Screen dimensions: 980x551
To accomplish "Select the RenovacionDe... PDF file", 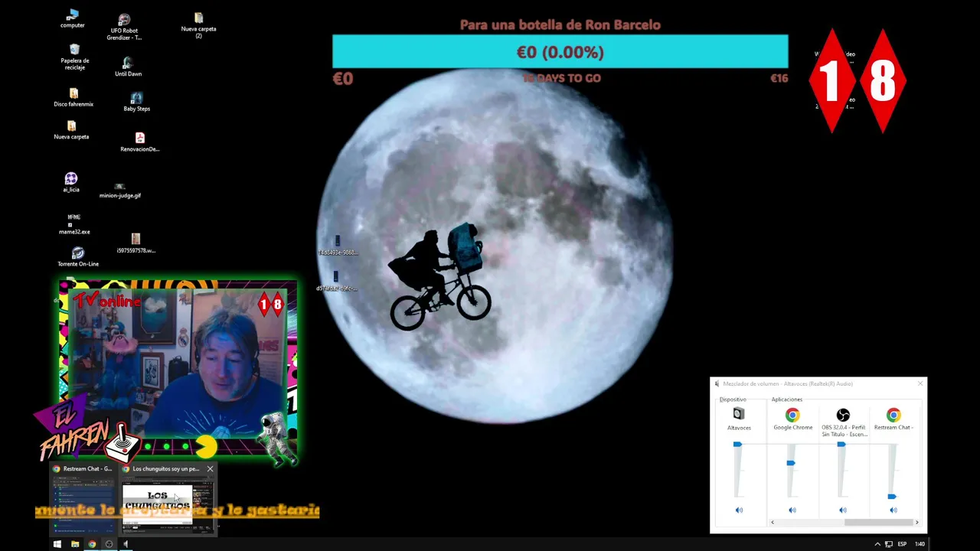I will point(139,142).
